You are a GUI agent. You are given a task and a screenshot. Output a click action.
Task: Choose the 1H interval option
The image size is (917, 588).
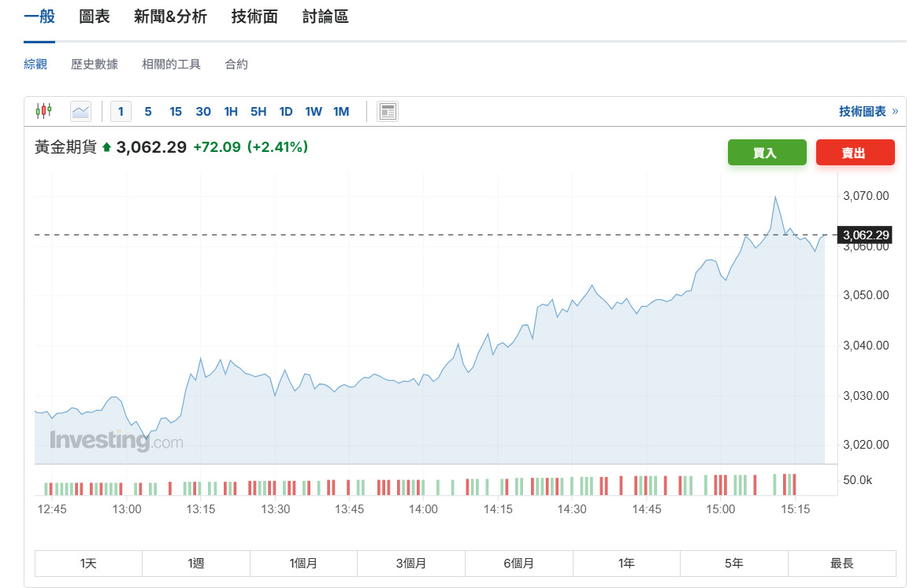click(231, 111)
